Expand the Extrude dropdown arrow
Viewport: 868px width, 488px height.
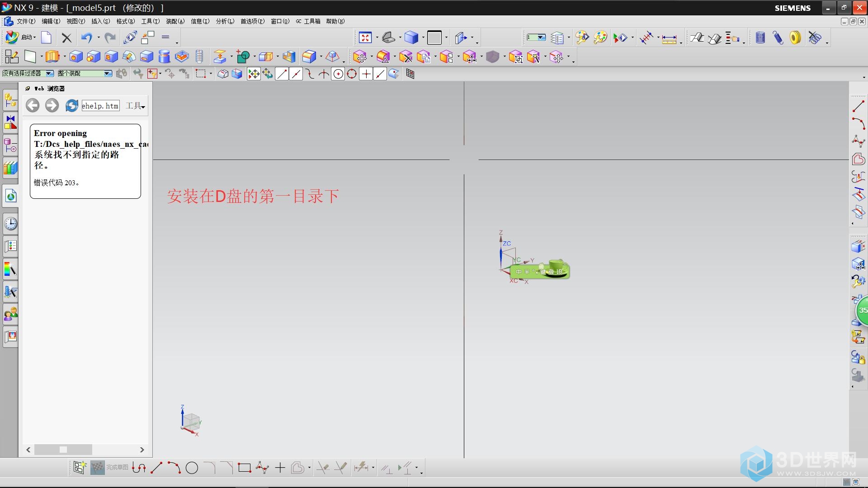tap(65, 57)
